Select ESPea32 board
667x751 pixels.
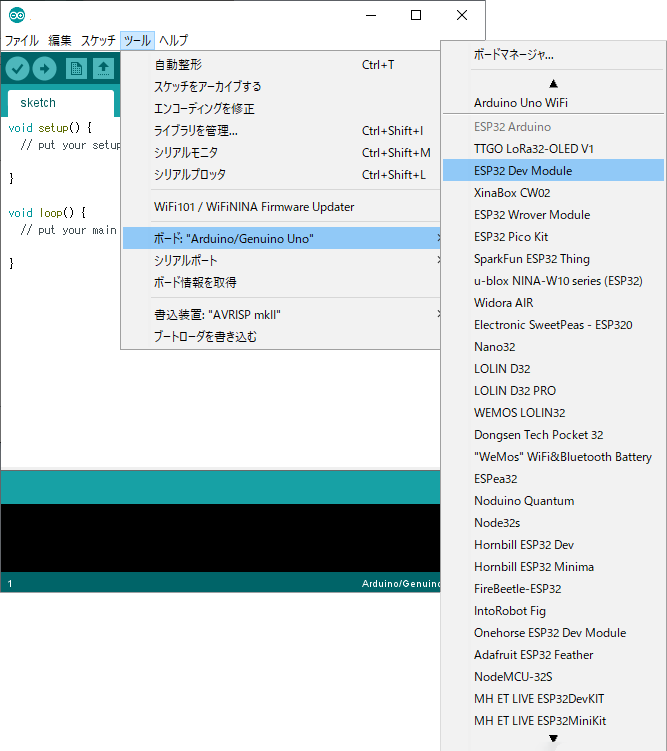(553, 479)
